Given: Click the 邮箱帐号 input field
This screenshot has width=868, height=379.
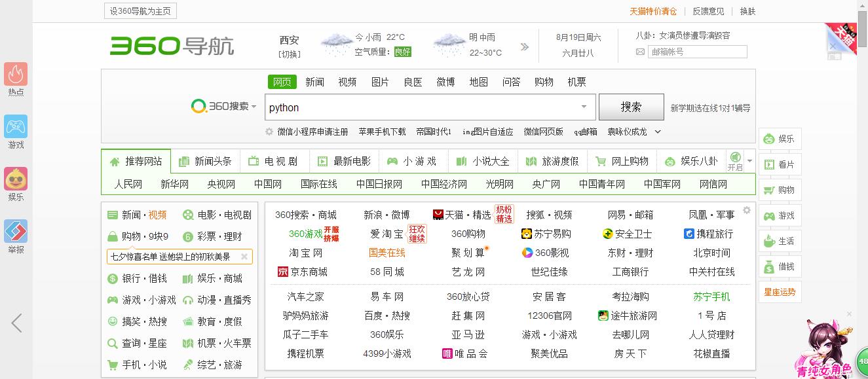Looking at the screenshot, I should [x=697, y=52].
